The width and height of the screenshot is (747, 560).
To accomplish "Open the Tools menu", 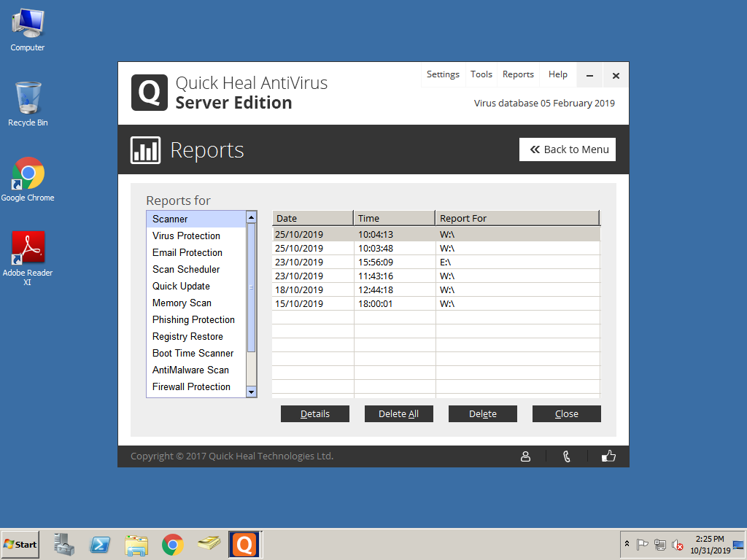I will [481, 74].
